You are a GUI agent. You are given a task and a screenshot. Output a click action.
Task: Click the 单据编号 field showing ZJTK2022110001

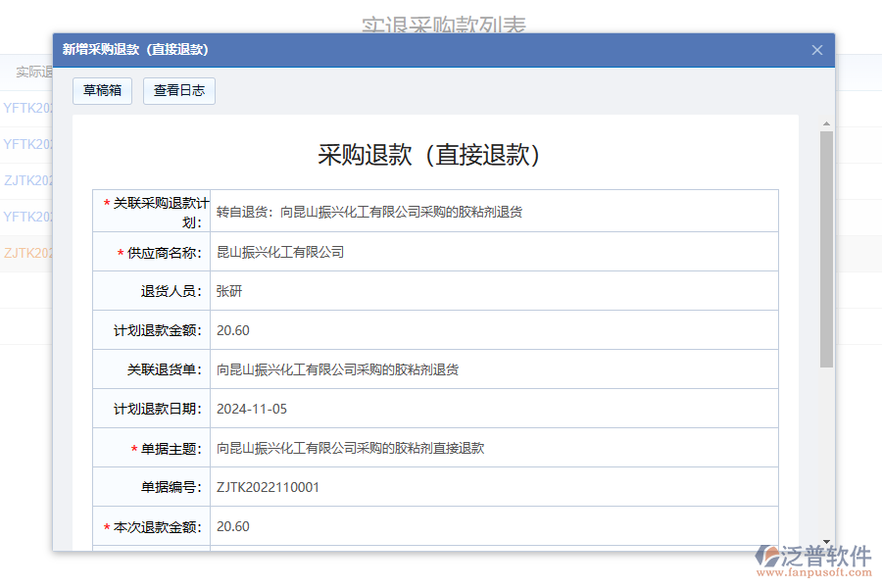pos(490,487)
